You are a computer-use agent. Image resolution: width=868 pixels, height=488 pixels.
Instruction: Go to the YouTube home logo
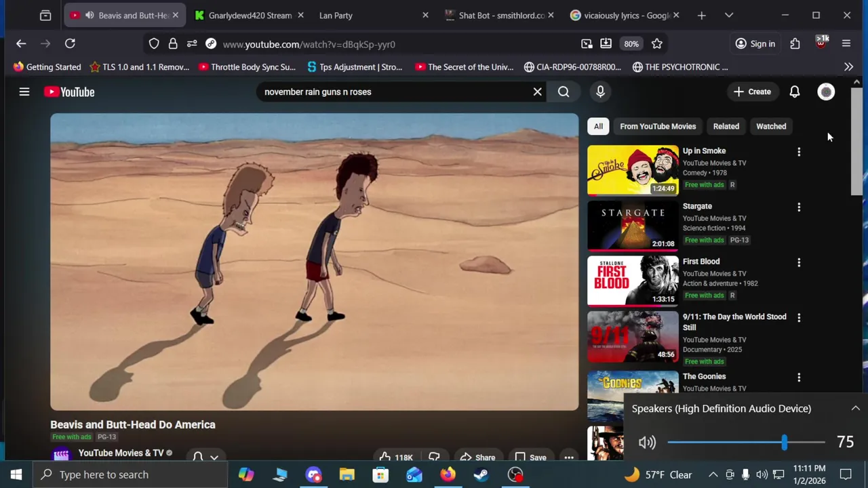tap(69, 91)
